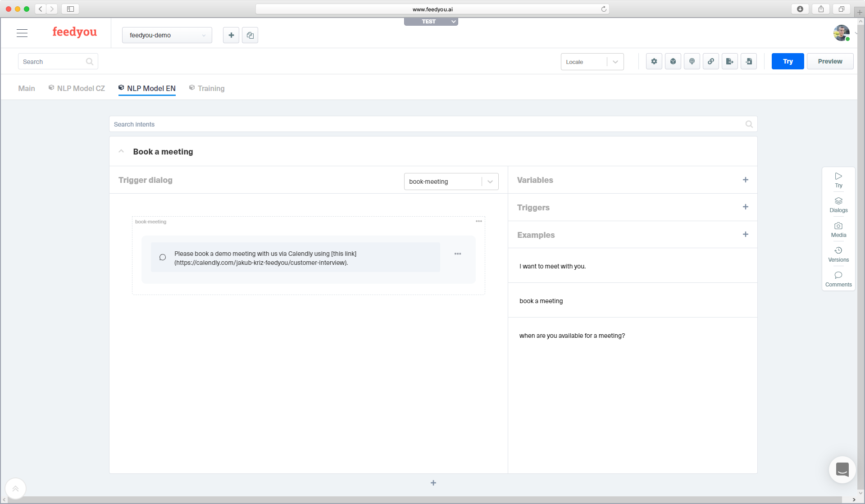Expand the TEST dropdown at the top
This screenshot has height=504, width=865.
point(453,21)
